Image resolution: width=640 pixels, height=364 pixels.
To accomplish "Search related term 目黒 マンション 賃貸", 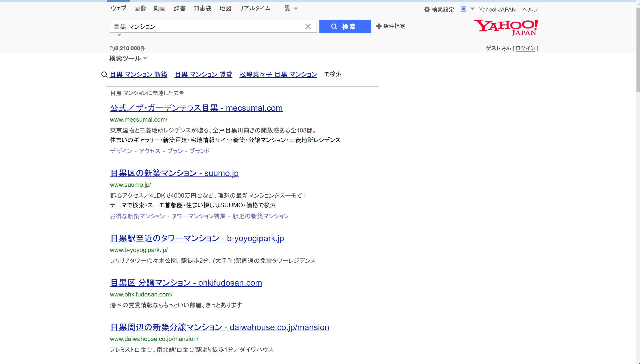I will tap(203, 75).
